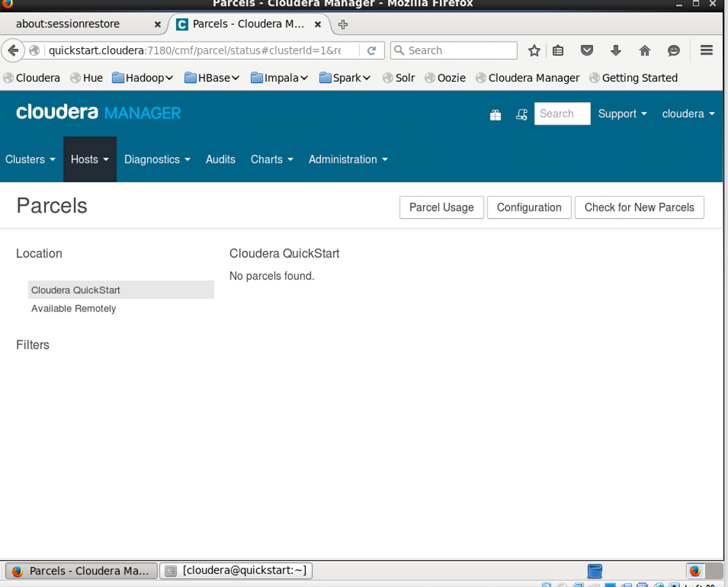Switch to cloudera@quickstart terminal in taskbar
Viewport: 728px width, 587px height.
pos(236,571)
